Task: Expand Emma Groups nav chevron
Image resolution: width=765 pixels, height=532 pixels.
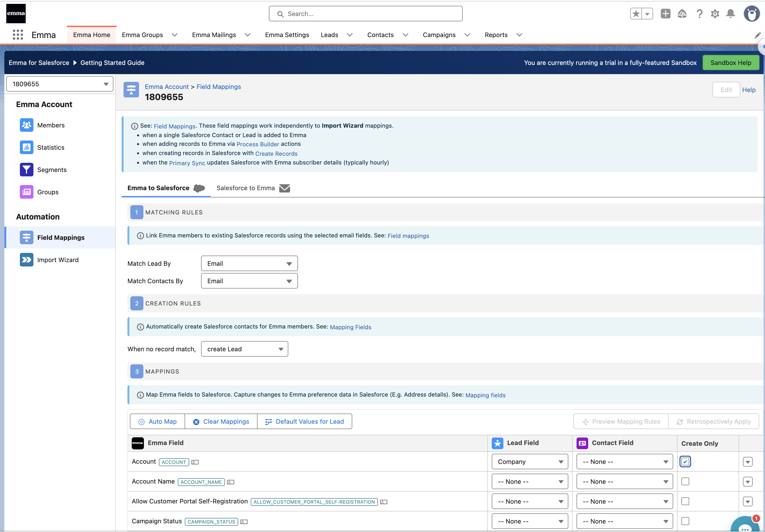Action: click(x=175, y=35)
